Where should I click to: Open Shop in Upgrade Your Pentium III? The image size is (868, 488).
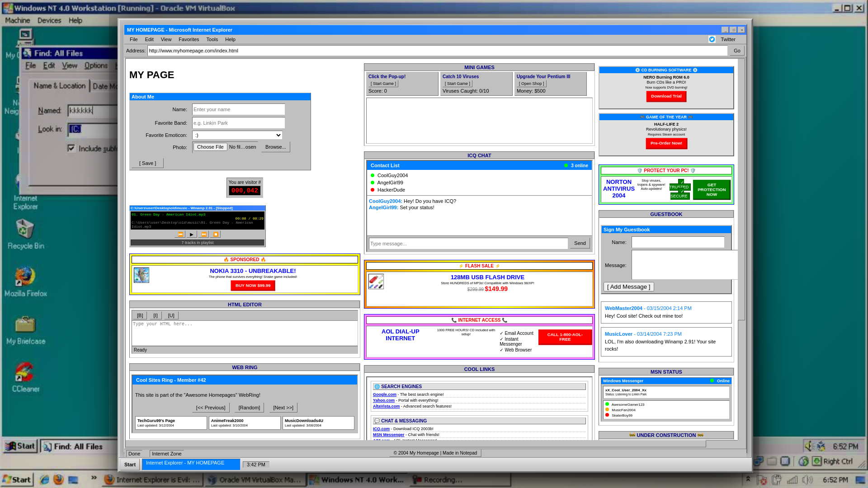click(532, 84)
